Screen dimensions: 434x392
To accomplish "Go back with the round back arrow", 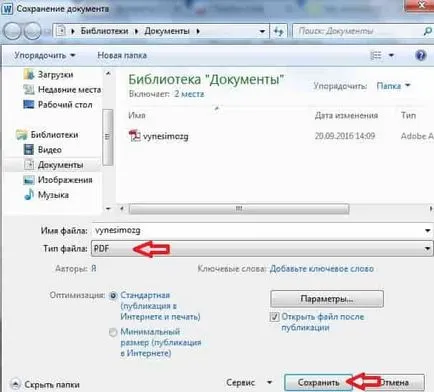I will (x=12, y=31).
